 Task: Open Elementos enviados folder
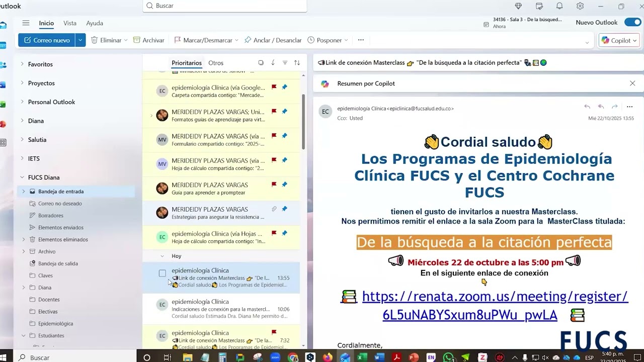pyautogui.click(x=61, y=227)
